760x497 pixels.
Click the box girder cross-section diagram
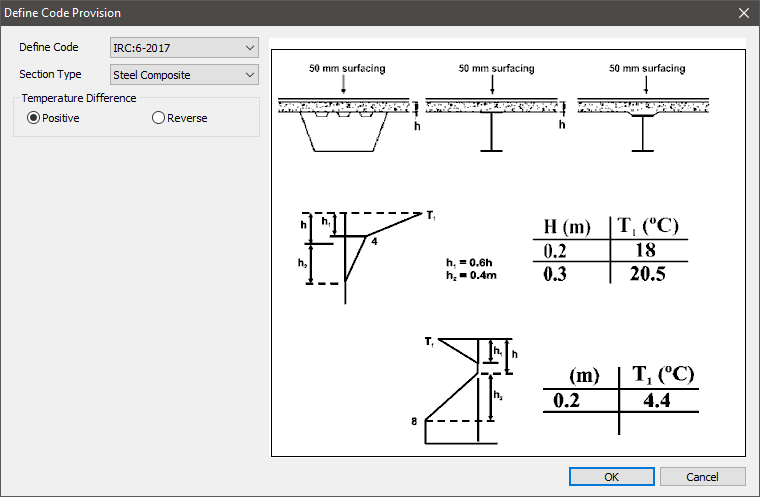point(343,125)
